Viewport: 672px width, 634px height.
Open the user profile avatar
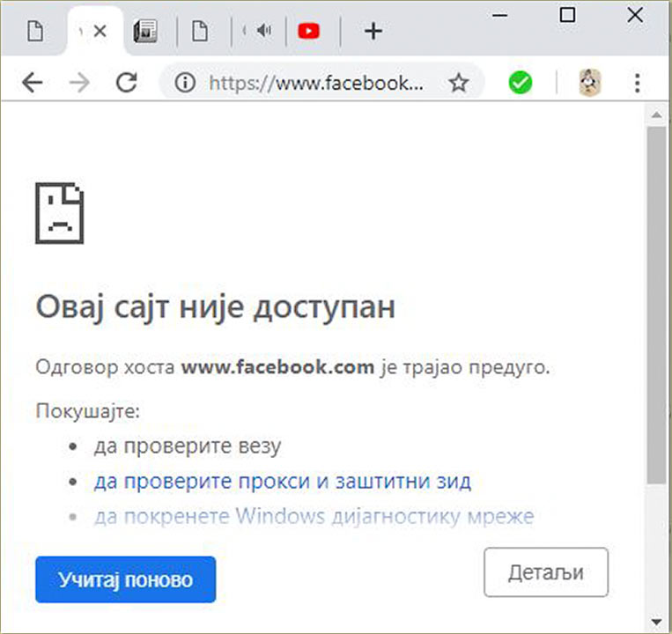(589, 83)
